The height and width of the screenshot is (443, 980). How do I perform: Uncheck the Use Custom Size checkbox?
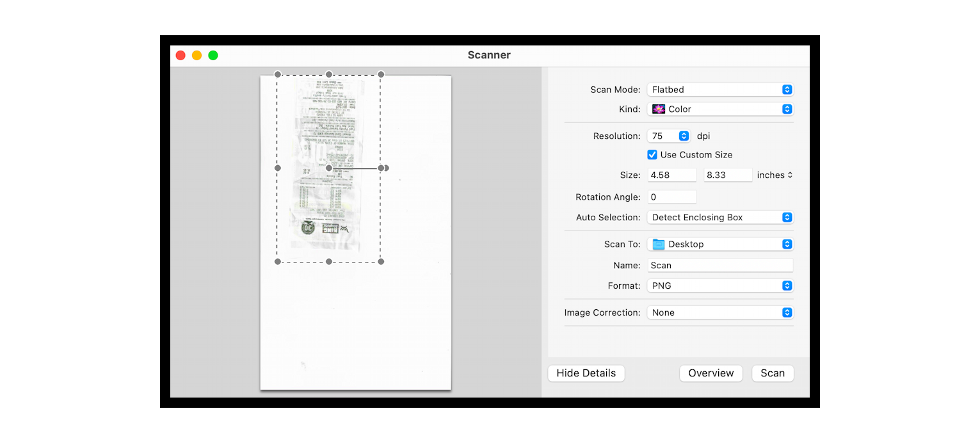[652, 154]
